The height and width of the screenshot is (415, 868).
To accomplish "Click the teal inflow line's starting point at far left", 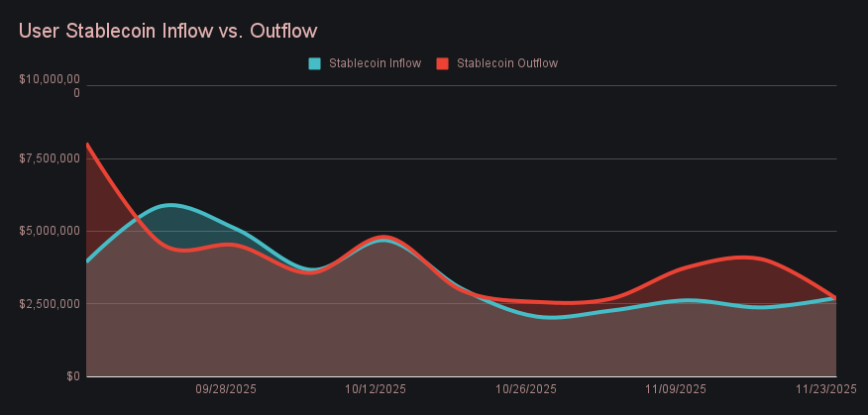I will tap(88, 260).
